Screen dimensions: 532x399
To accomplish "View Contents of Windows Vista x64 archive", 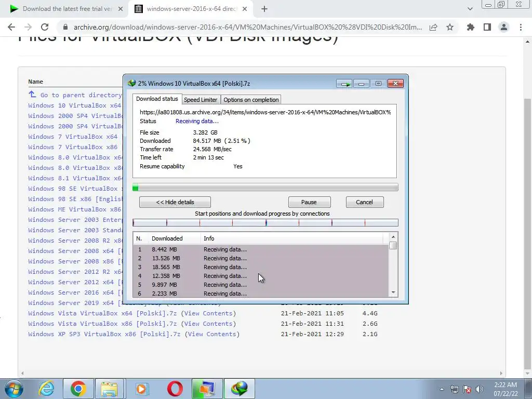I will [208, 313].
